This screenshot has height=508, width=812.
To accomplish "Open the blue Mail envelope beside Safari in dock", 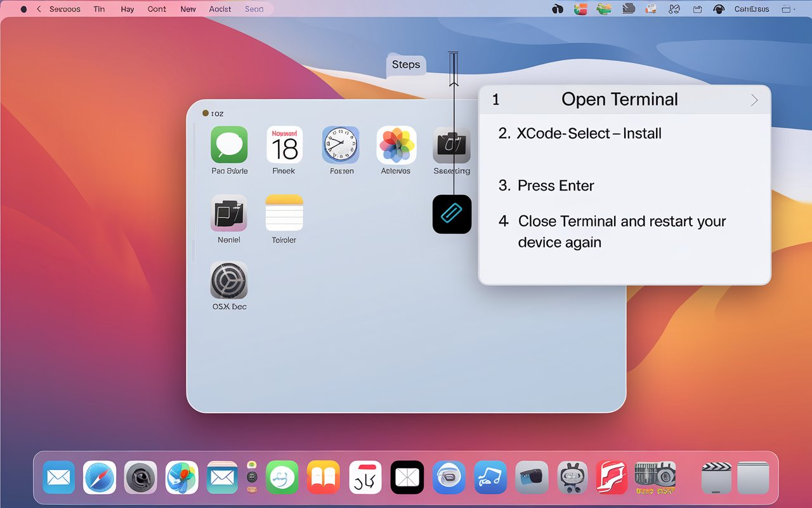I will (x=59, y=478).
